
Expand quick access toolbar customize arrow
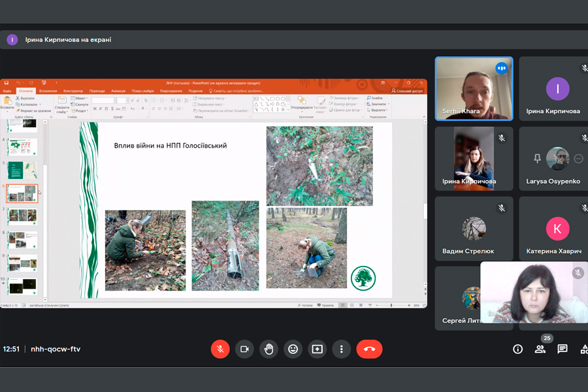pos(56,82)
